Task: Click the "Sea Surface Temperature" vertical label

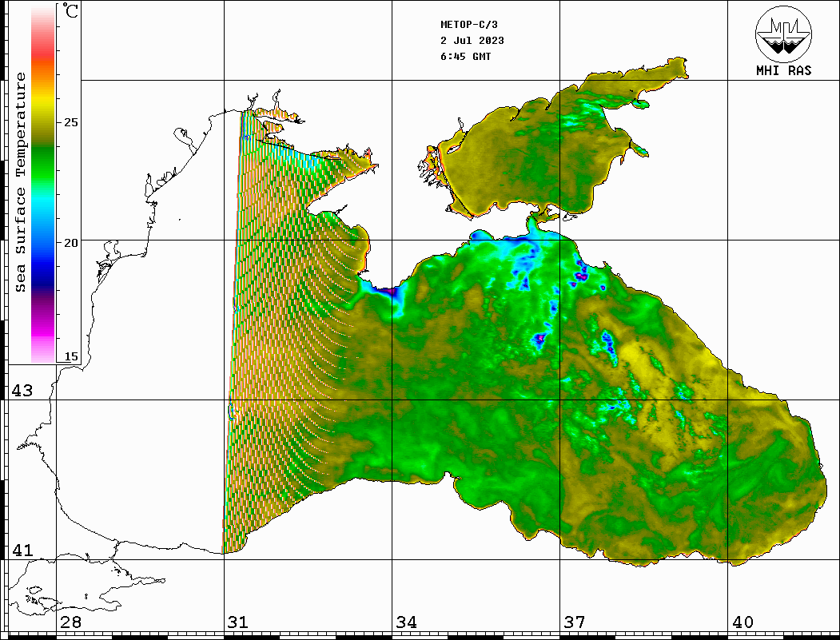Action: click(x=20, y=182)
